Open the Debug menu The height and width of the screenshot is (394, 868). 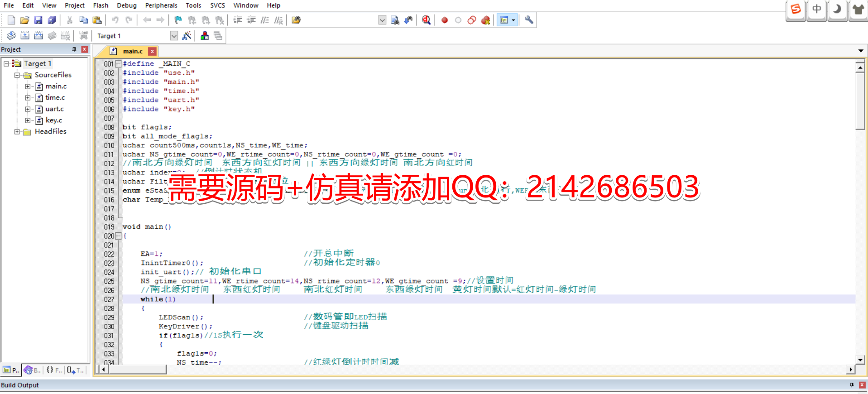pyautogui.click(x=127, y=5)
